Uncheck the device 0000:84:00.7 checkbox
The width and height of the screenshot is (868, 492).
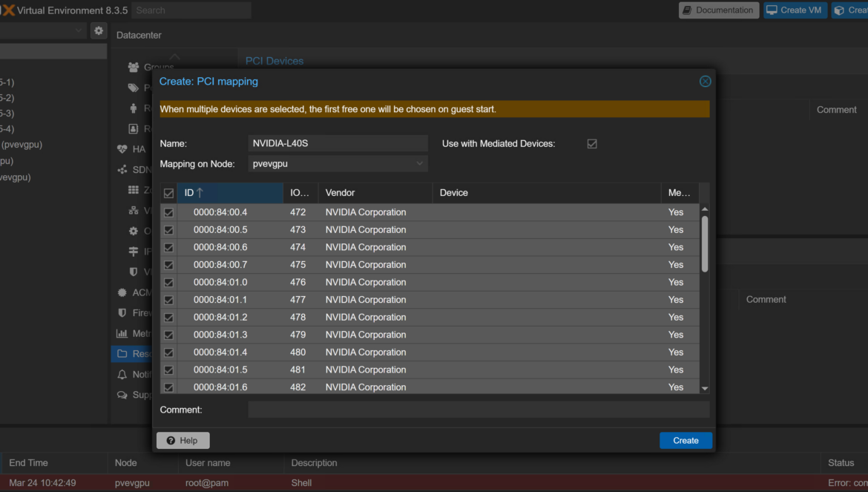tap(169, 265)
